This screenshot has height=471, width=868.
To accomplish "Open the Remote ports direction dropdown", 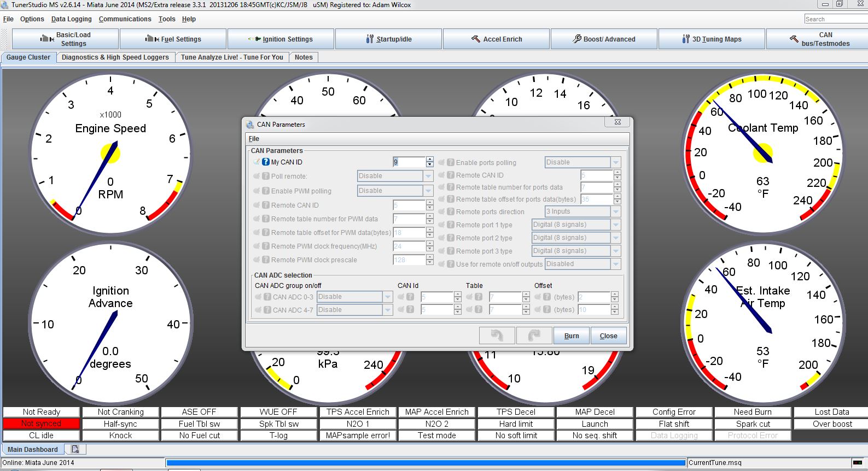I will 616,211.
